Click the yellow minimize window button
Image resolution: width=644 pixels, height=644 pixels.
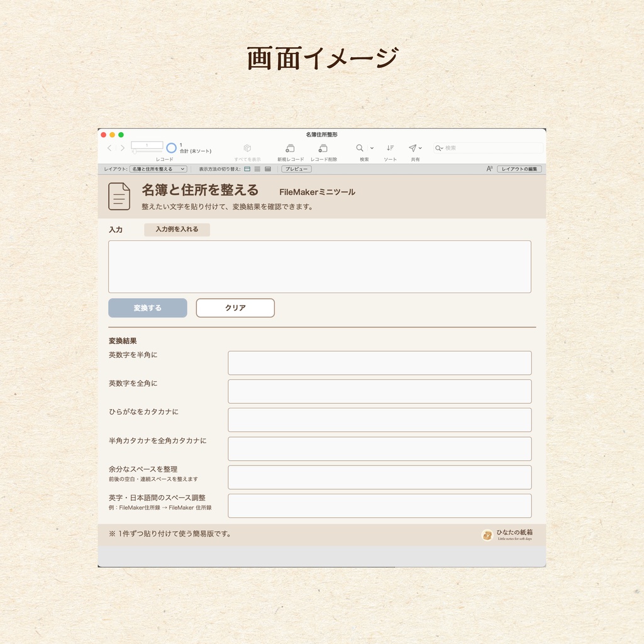point(112,135)
